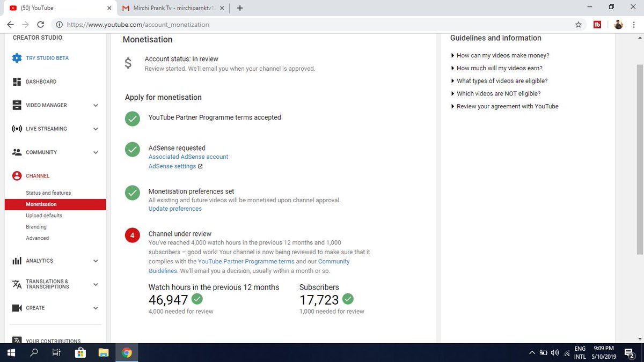Expand the Video Manager section

96,105
